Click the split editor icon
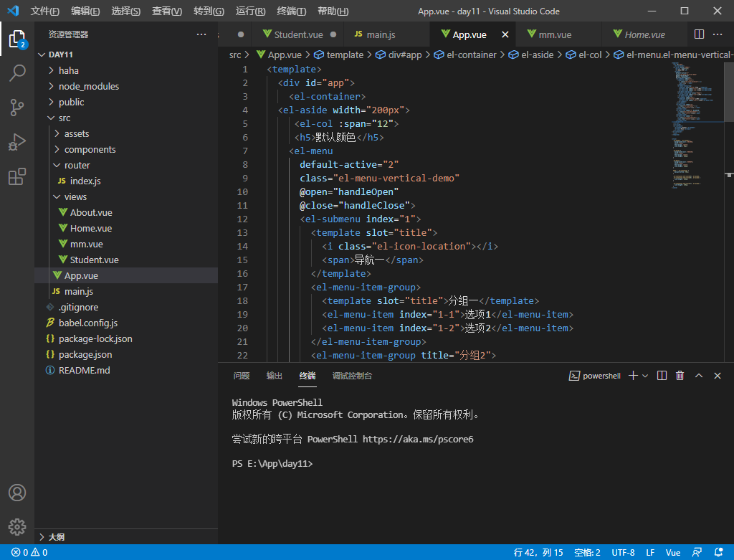 point(699,34)
